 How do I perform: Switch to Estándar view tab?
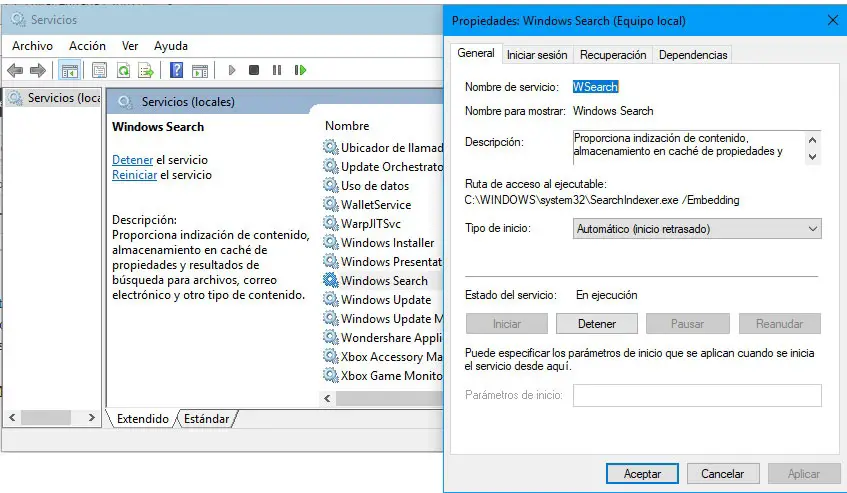tap(206, 418)
